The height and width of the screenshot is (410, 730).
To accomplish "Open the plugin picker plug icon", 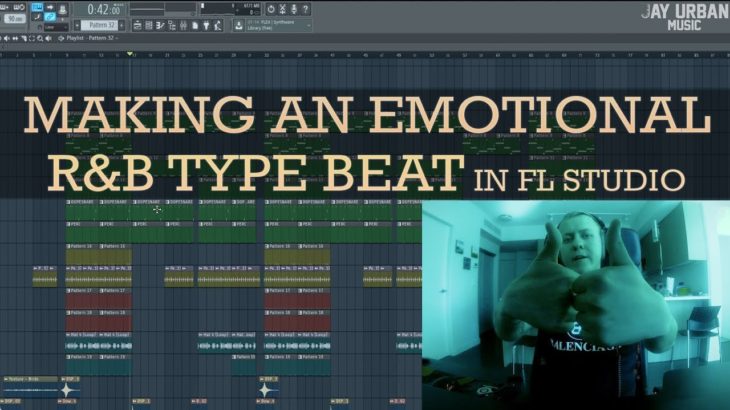I will click(206, 26).
